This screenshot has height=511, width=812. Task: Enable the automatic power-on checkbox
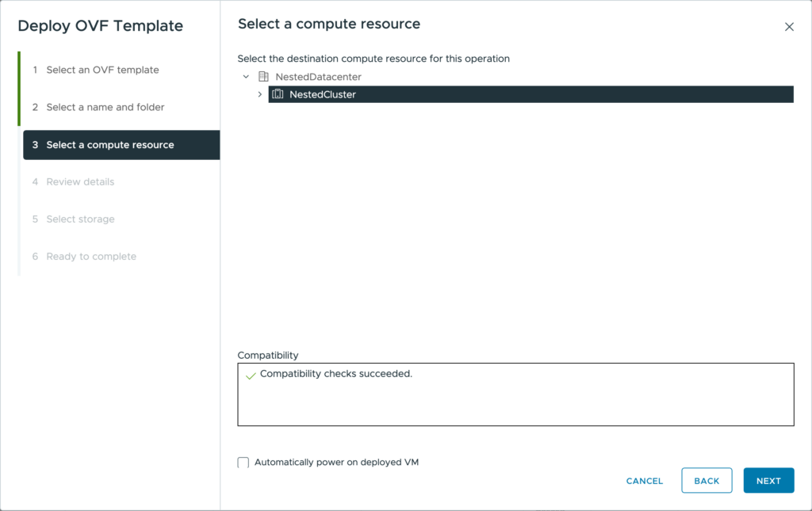pos(243,463)
